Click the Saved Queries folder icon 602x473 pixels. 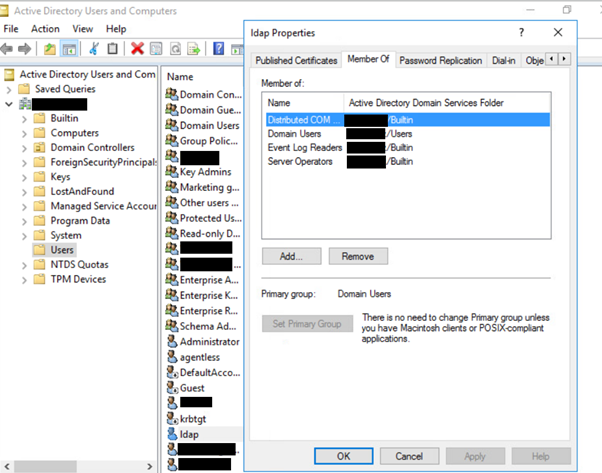pos(24,89)
